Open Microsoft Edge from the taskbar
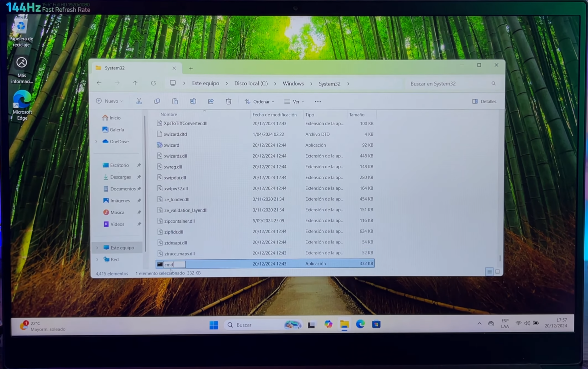 [x=360, y=325]
